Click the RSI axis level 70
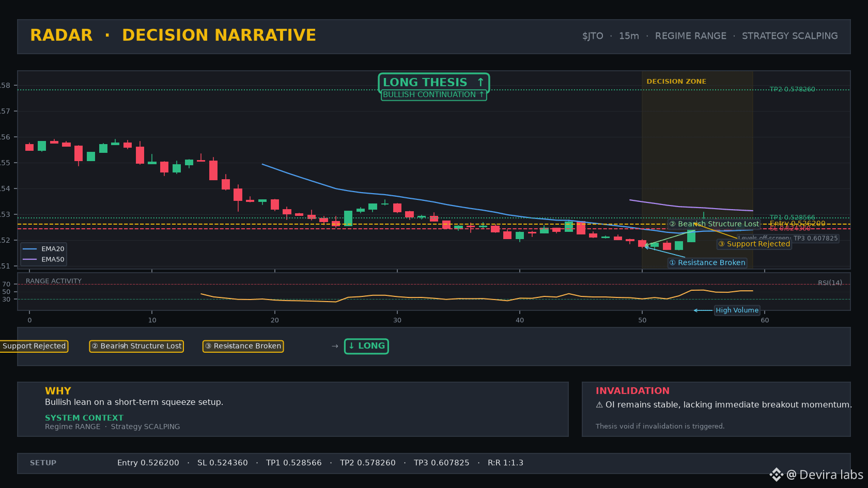Image resolution: width=868 pixels, height=488 pixels. (x=6, y=284)
